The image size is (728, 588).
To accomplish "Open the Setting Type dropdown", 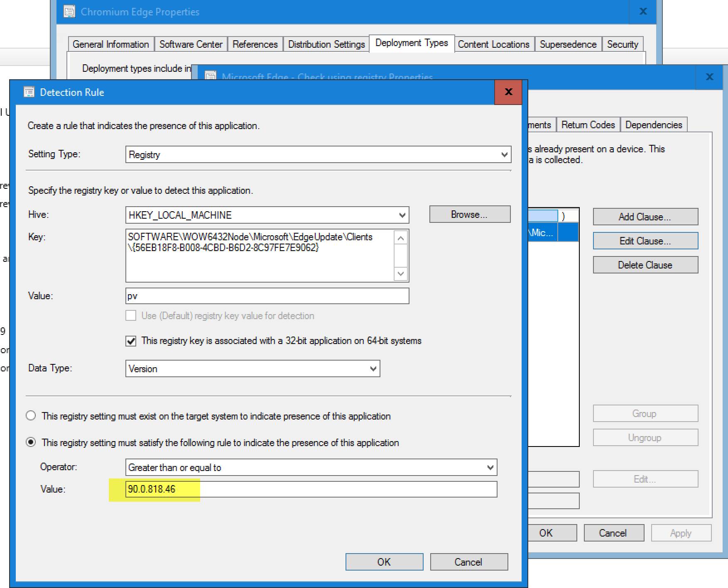I will [x=318, y=155].
